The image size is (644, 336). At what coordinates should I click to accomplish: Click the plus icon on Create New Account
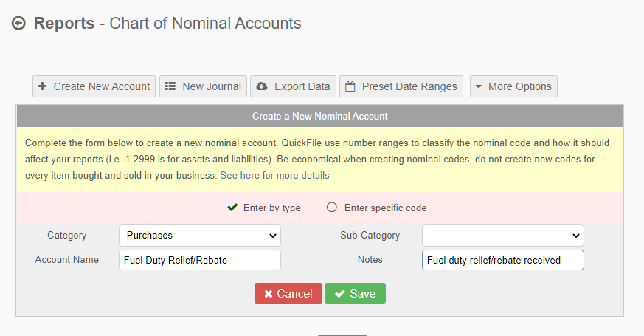[42, 86]
